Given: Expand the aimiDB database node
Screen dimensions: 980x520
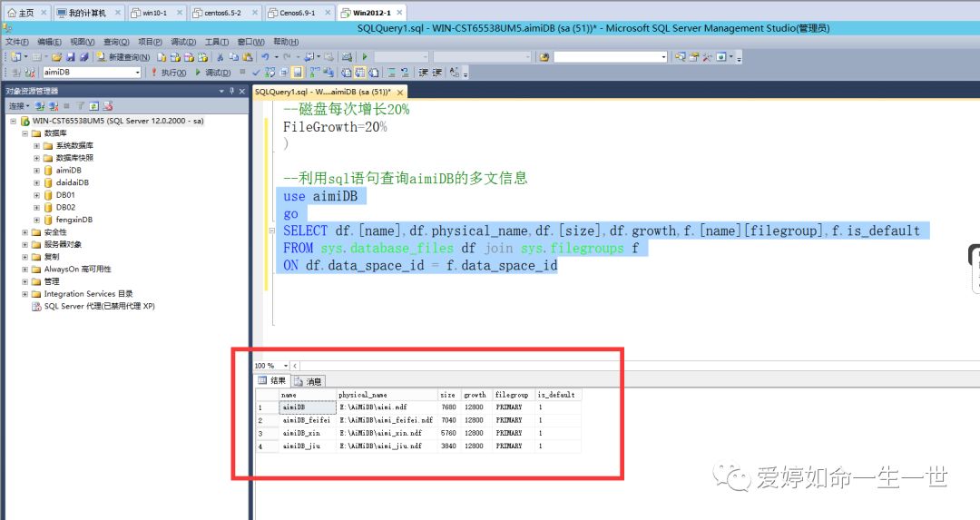Looking at the screenshot, I should [37, 170].
